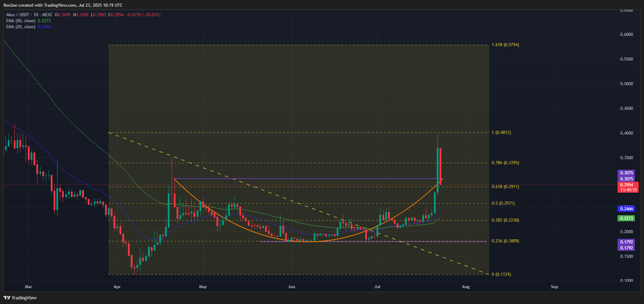This screenshot has width=644, height=304.
Task: Click the Apr label on time axis
Action: (117, 287)
